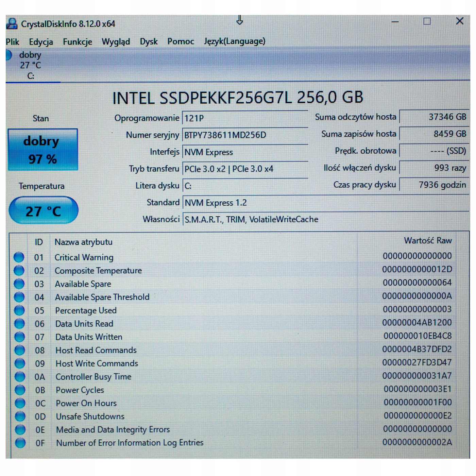Click the indicator for Power On Hours
Screen dimensions: 476x476
[x=19, y=403]
